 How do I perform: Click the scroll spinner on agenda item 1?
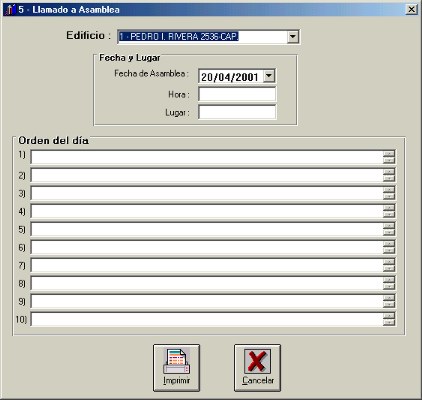click(389, 157)
